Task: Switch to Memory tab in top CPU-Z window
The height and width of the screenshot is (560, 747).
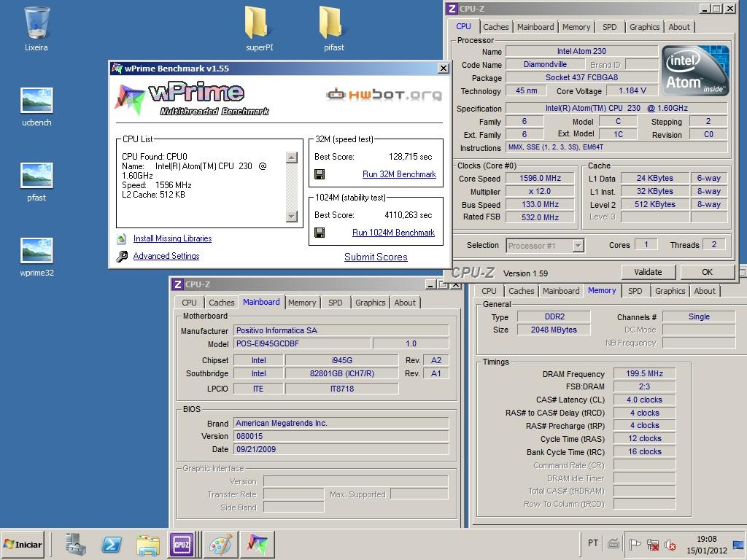Action: tap(576, 27)
